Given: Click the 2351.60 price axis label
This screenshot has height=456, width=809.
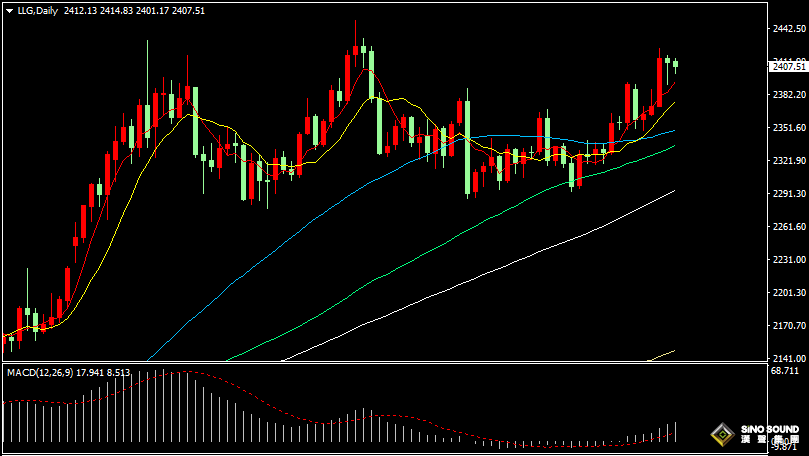Looking at the screenshot, I should pos(788,128).
